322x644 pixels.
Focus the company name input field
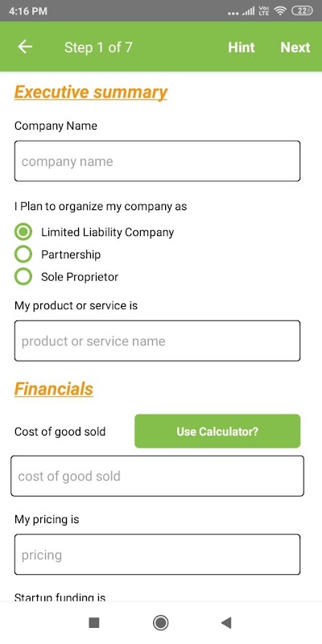coord(157,161)
